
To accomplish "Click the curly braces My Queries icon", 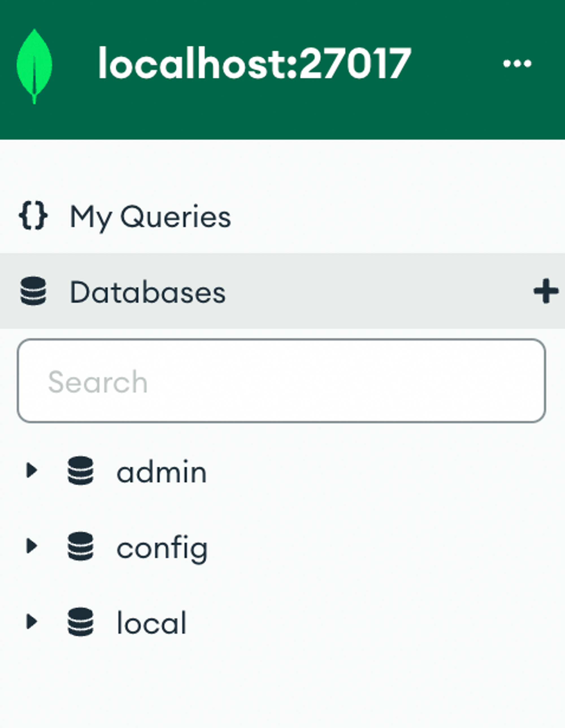I will pyautogui.click(x=33, y=216).
